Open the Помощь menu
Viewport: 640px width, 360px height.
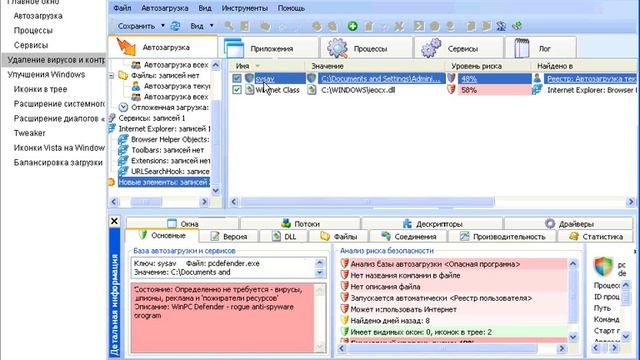[x=291, y=8]
